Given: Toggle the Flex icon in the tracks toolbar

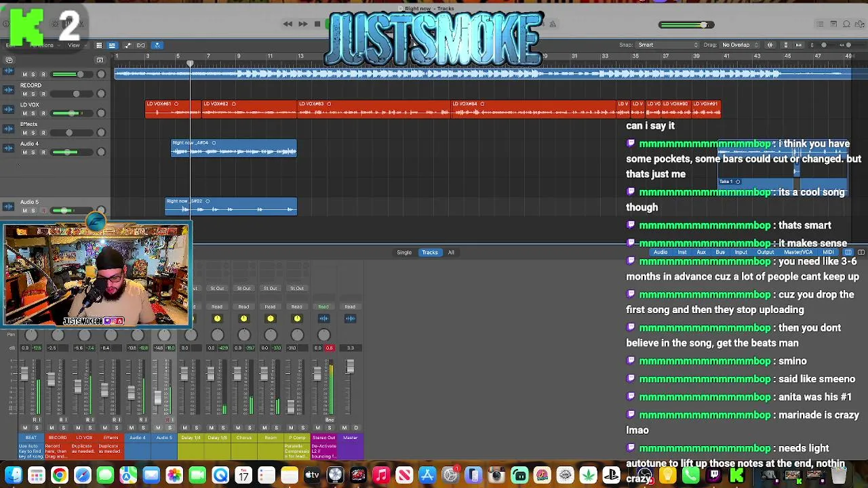Looking at the screenshot, I should (x=141, y=45).
